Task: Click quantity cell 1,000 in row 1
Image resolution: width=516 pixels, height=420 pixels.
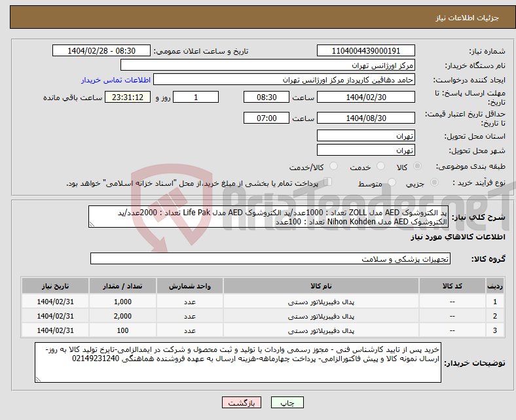Action: tap(122, 302)
